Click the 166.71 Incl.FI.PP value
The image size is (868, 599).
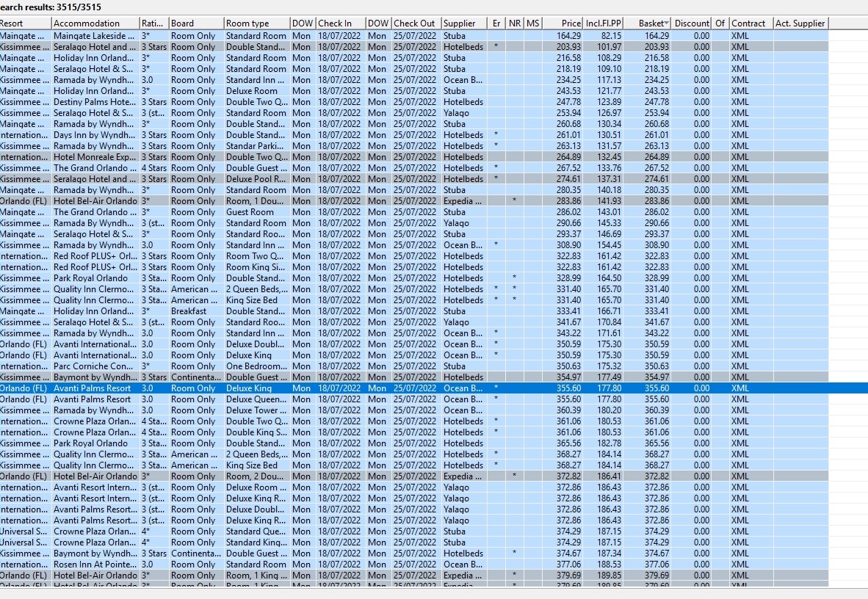click(609, 311)
